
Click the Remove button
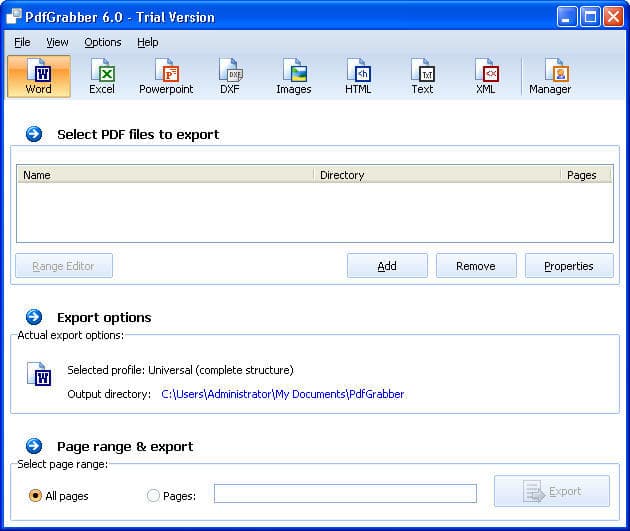tap(476, 266)
